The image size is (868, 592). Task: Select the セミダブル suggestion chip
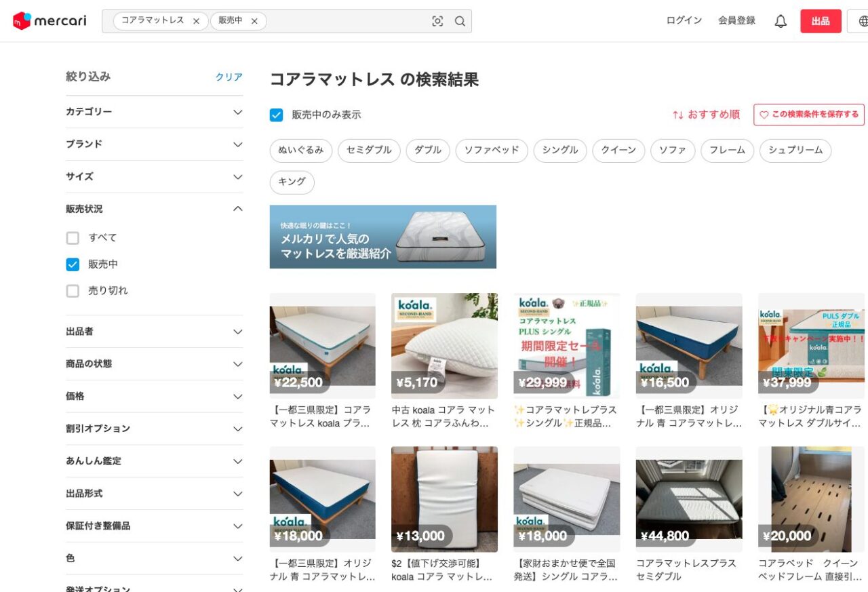tap(369, 151)
